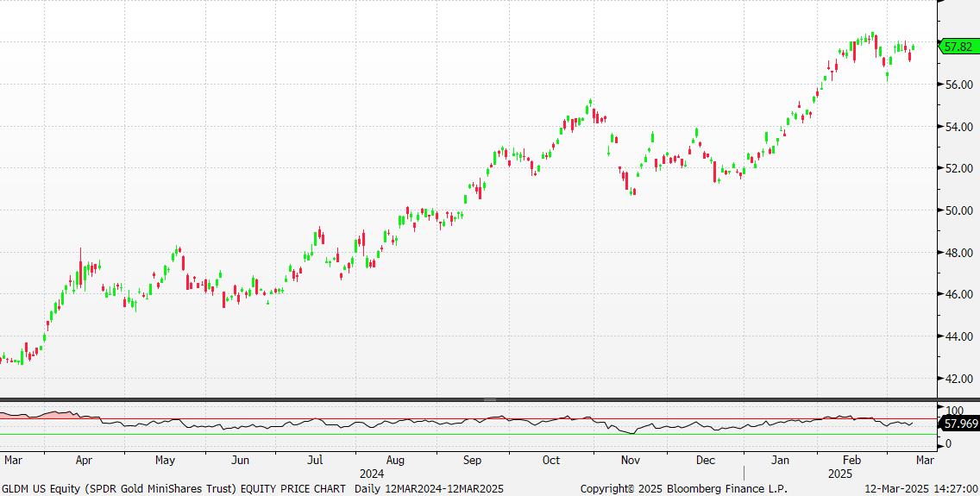The width and height of the screenshot is (980, 496).
Task: Click the green 57.82 last price label
Action: [958, 47]
